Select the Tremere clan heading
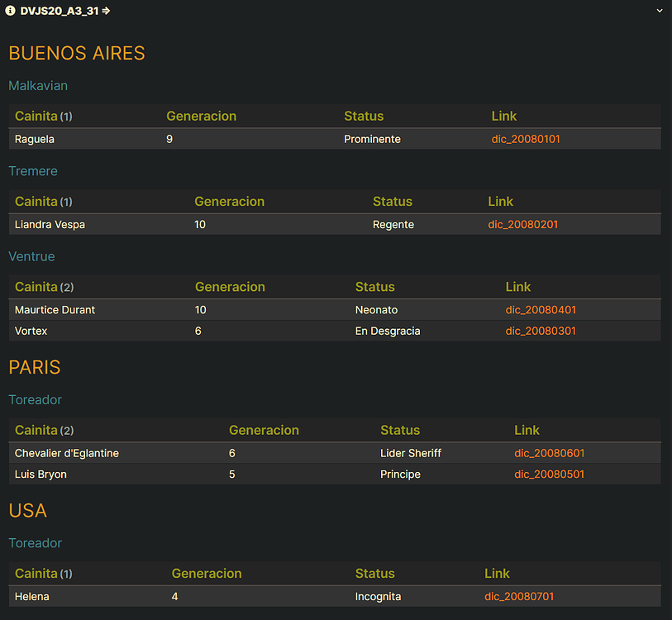This screenshot has width=672, height=620. pyautogui.click(x=33, y=171)
